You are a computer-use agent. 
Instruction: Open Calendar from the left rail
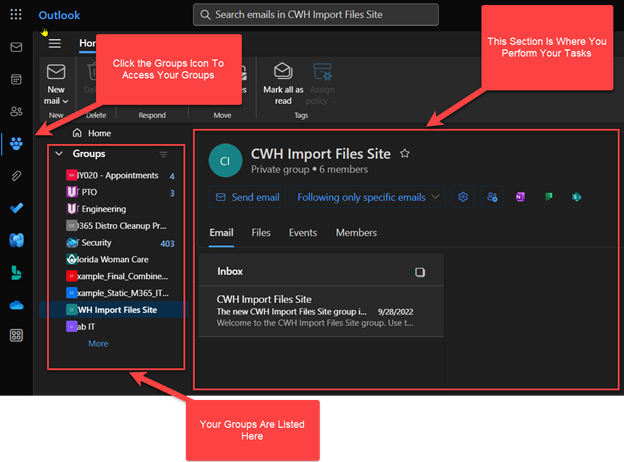(x=16, y=79)
